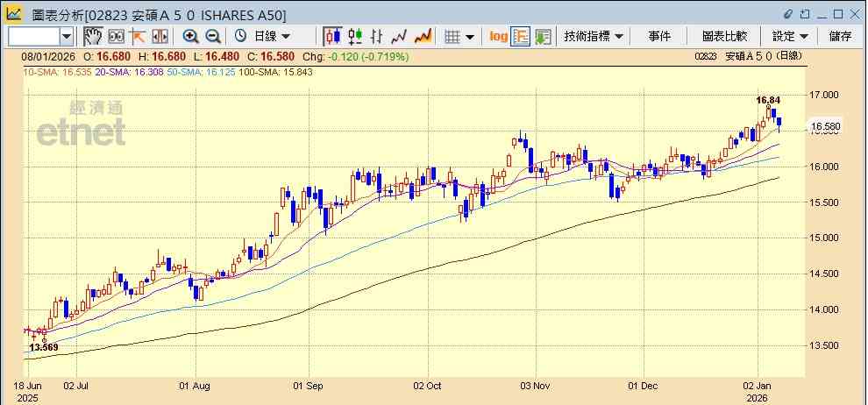Viewport: 868px width, 405px height.
Task: Select the red-blue candlestick chart type
Action: pyautogui.click(x=332, y=37)
